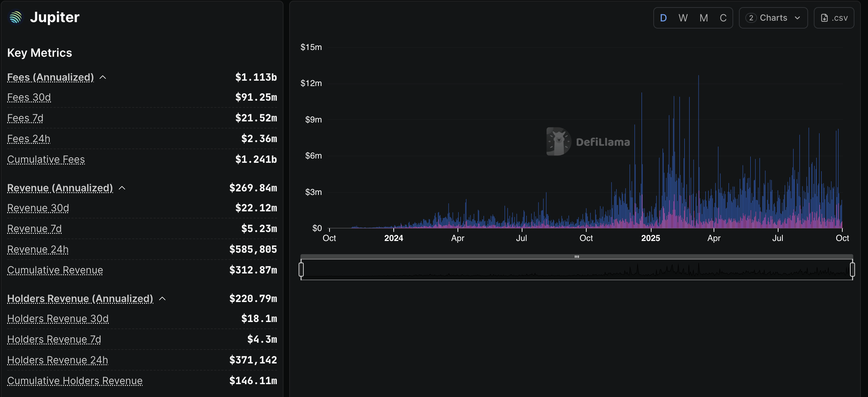Image resolution: width=868 pixels, height=397 pixels.
Task: Switch to W weekly interval
Action: pos(683,17)
